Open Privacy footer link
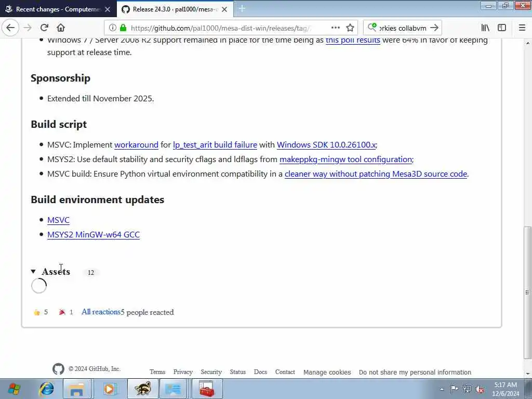Image resolution: width=532 pixels, height=399 pixels. pos(183,372)
